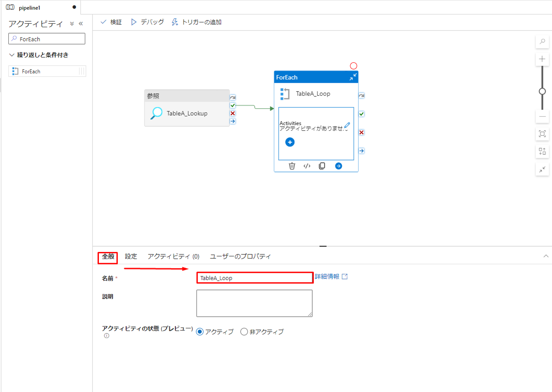This screenshot has width=552, height=392.
Task: Open the 詳細情報 link
Action: point(331,276)
